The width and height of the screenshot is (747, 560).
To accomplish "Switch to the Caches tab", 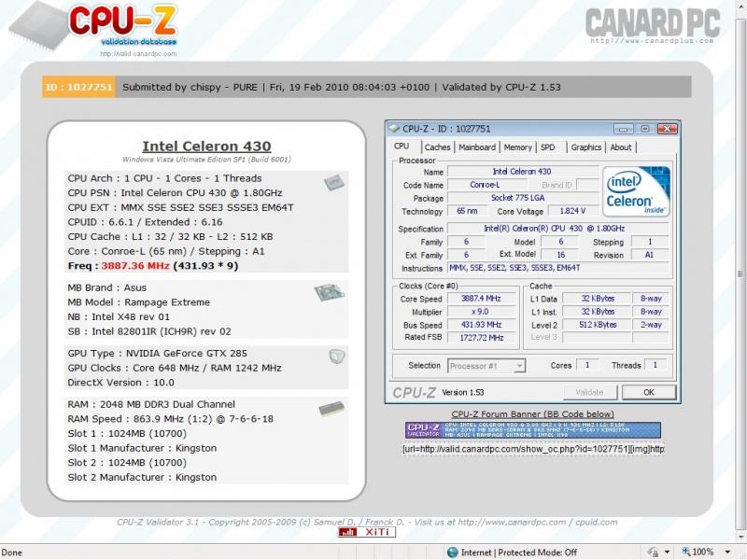I will [437, 147].
